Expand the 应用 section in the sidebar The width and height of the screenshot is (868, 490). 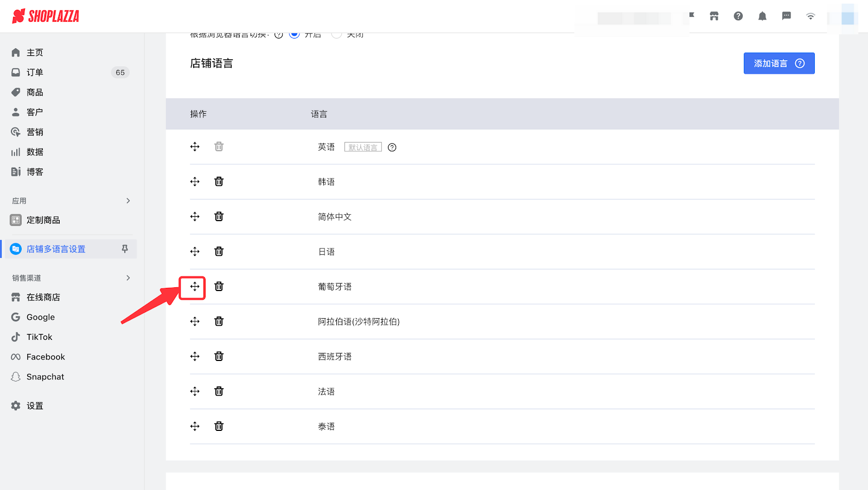pos(128,200)
